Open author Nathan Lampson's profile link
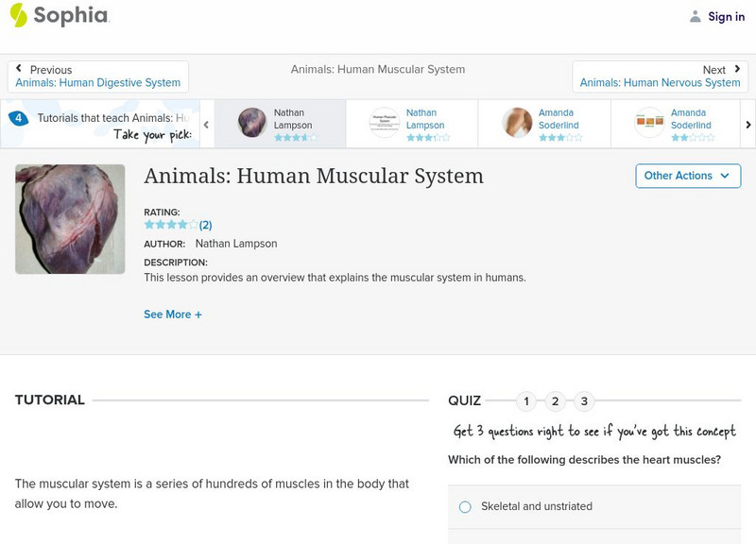This screenshot has height=544, width=756. [236, 244]
